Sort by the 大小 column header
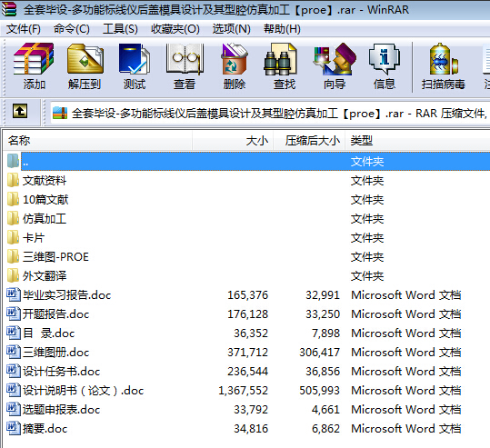Viewport: 490px width, 448px height. (x=233, y=141)
